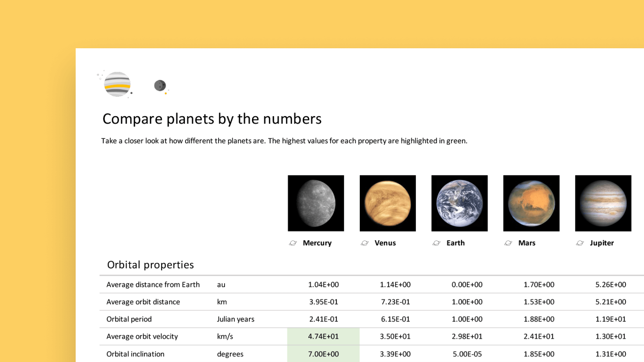Click the 'degrees' unit cell
644x362 pixels.
[x=230, y=354]
